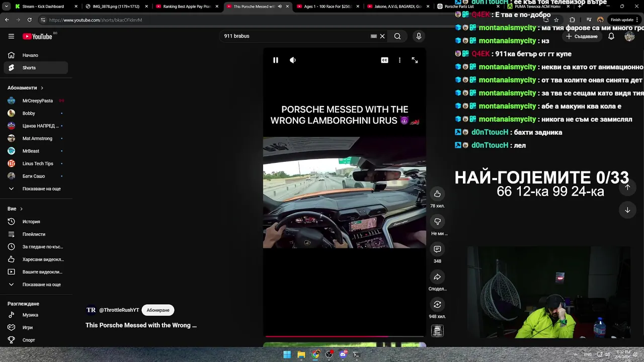Select Shorts in the sidebar
This screenshot has height=362, width=644.
35,68
